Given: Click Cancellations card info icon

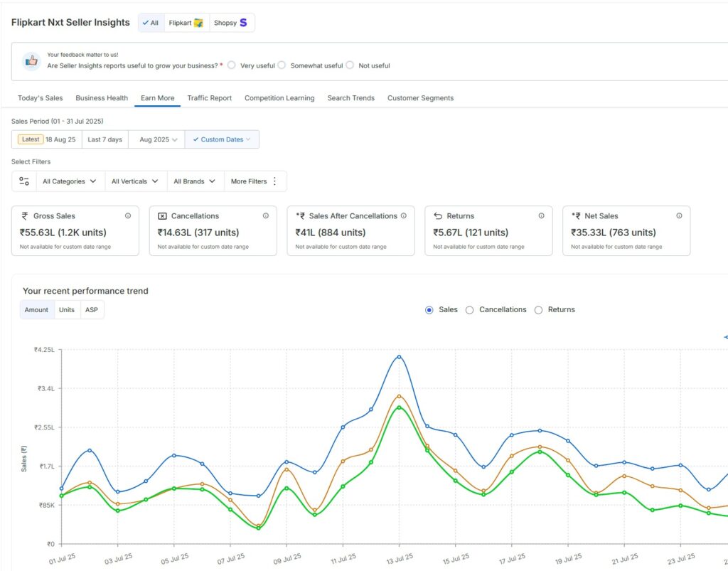Looking at the screenshot, I should point(265,216).
